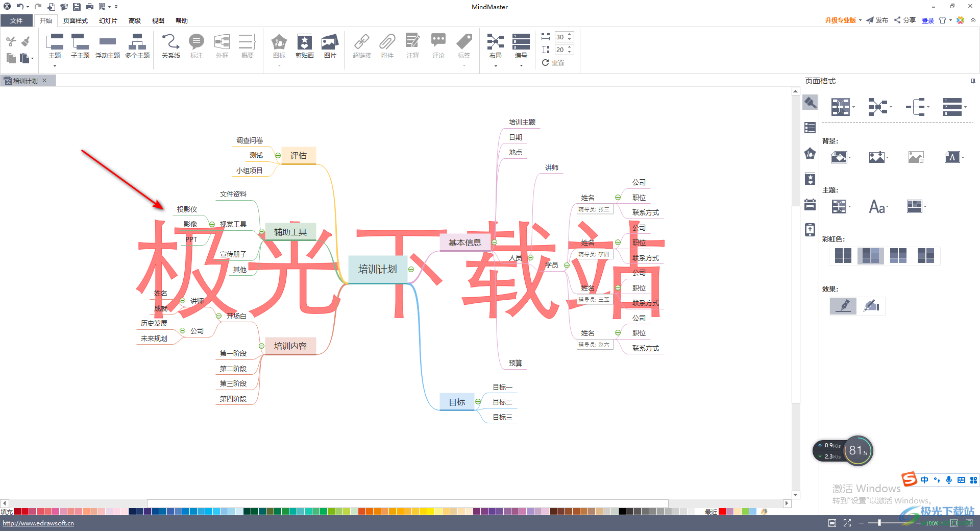
Task: Open the clipart panel in right sidebar
Action: [810, 179]
